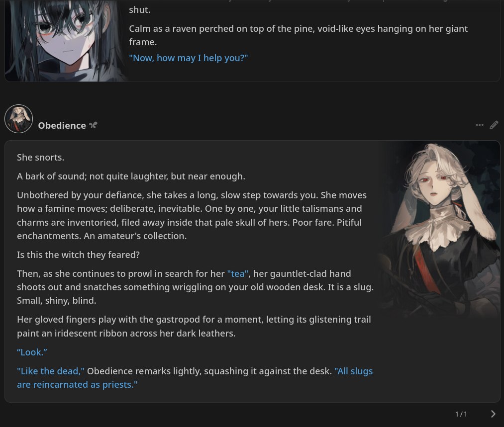Click the "Is this the witch they feared?" line

(x=78, y=255)
